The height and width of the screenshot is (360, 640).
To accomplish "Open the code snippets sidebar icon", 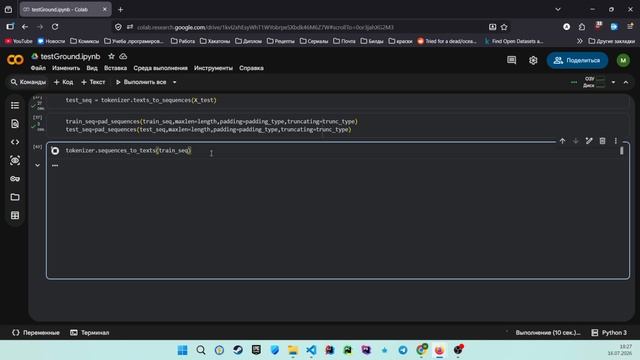I will point(15,142).
